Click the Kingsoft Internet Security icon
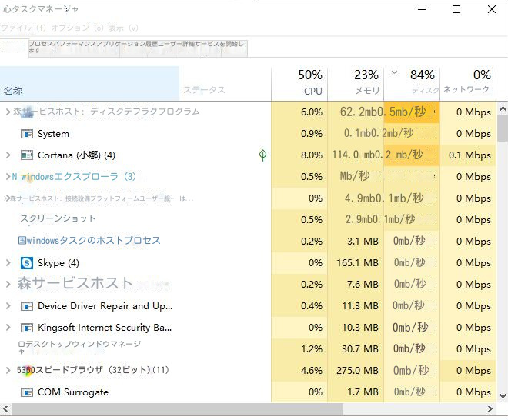The image size is (508, 420). tap(27, 328)
